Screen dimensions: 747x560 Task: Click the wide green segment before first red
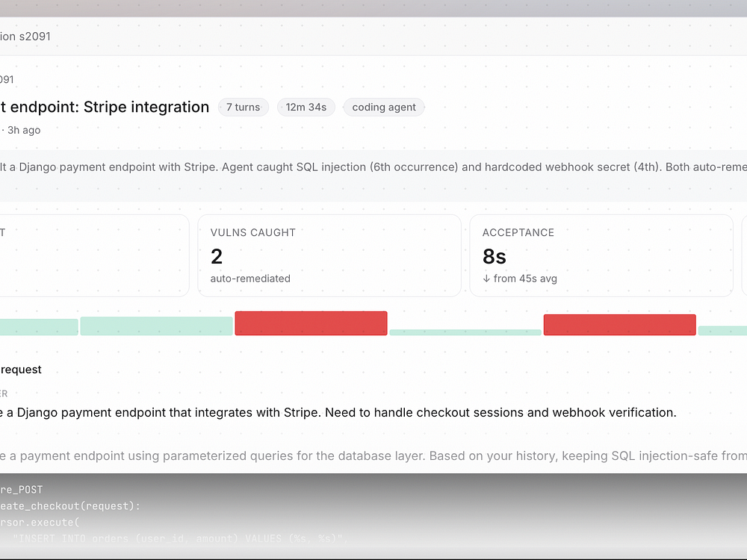(x=156, y=326)
